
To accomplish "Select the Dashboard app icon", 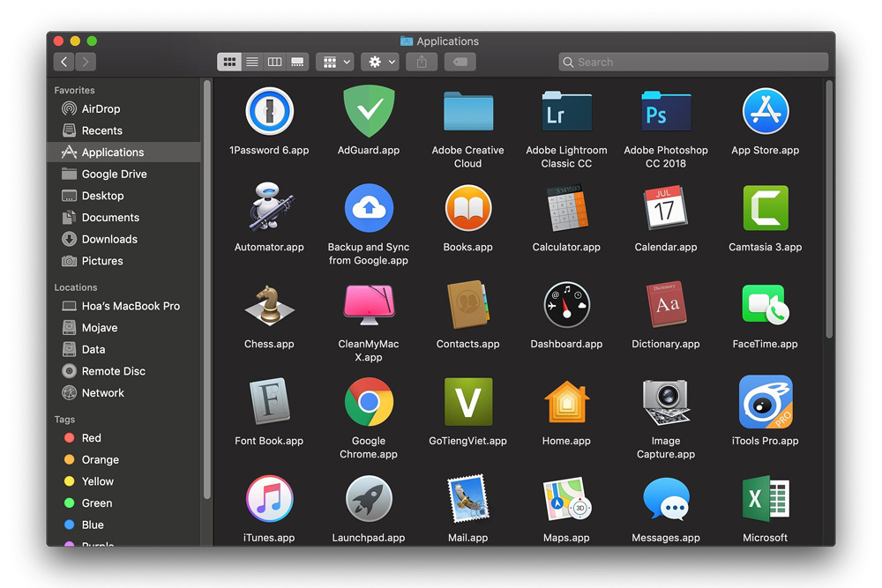I will (566, 305).
